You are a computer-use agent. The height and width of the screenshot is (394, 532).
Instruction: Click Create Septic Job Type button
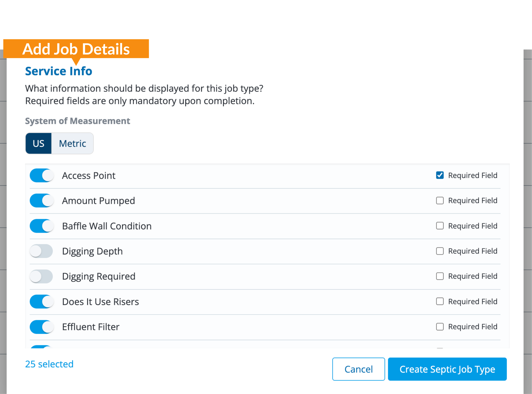click(x=447, y=369)
